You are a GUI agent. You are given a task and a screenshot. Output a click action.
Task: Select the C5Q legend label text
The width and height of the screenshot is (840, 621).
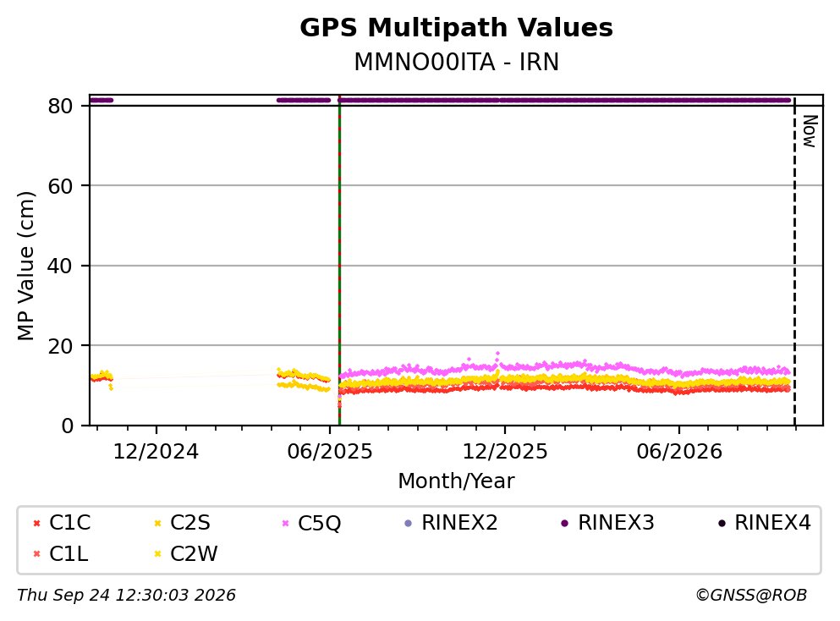(319, 523)
